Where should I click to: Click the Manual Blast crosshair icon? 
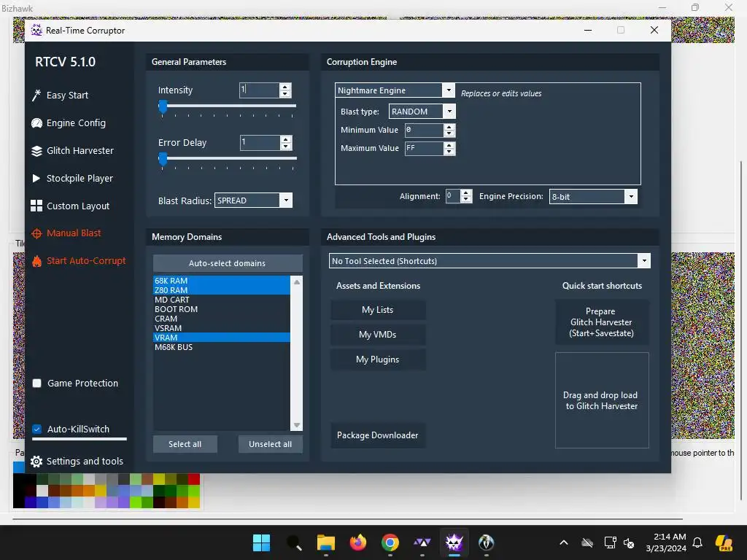coord(36,233)
